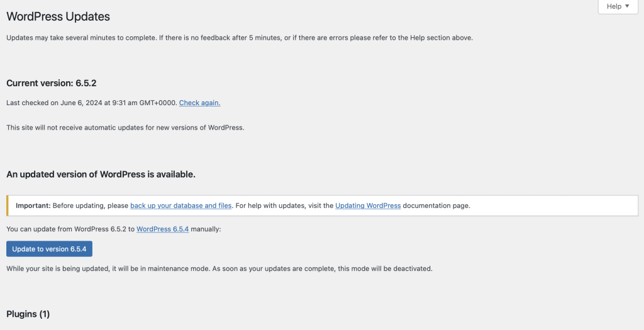Click 'An updated version of WordPress is available' heading
Viewport: 644px width, 330px height.
coord(101,174)
